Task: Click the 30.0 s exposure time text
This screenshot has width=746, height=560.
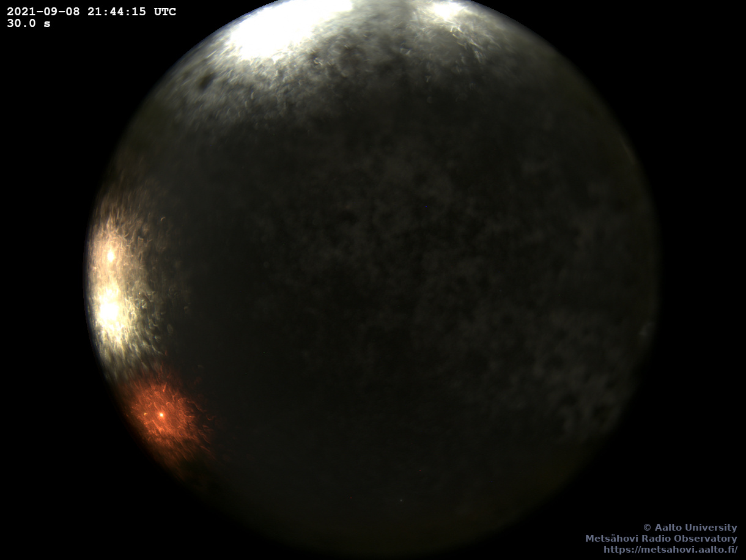Action: click(29, 24)
